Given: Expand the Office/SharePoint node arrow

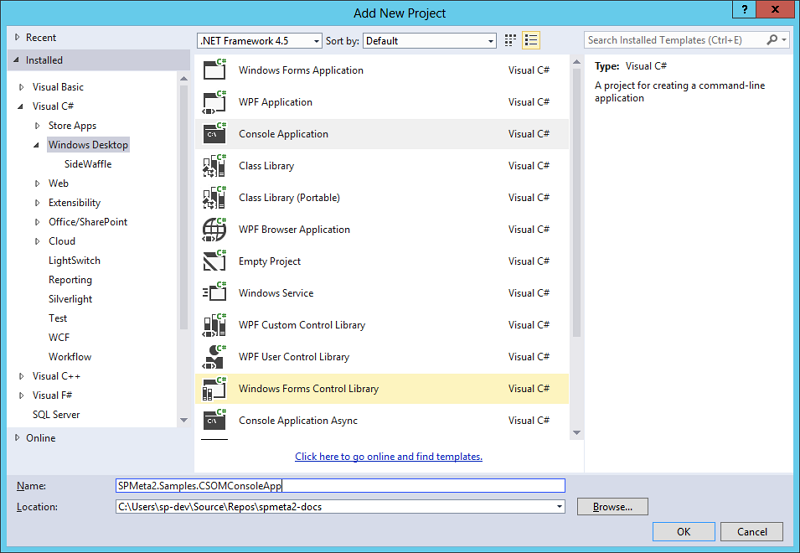Looking at the screenshot, I should (x=37, y=222).
